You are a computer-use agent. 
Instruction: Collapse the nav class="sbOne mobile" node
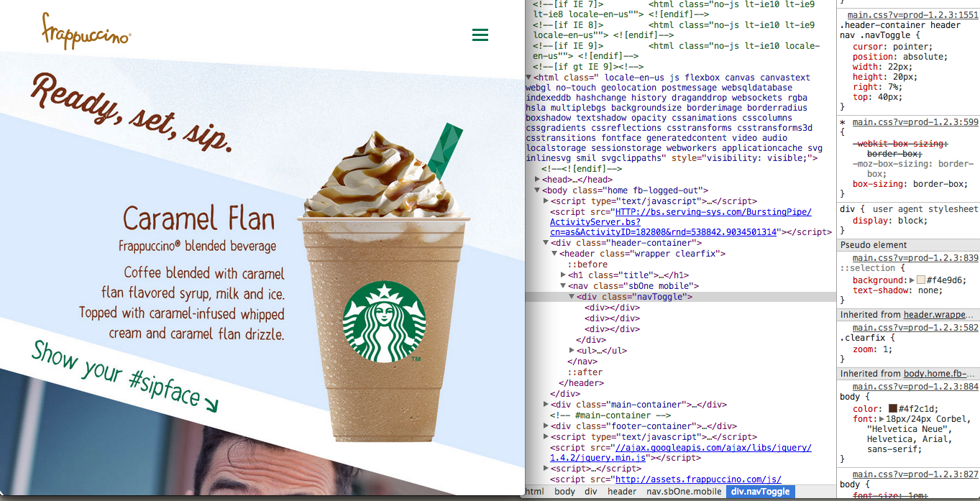pyautogui.click(x=564, y=285)
